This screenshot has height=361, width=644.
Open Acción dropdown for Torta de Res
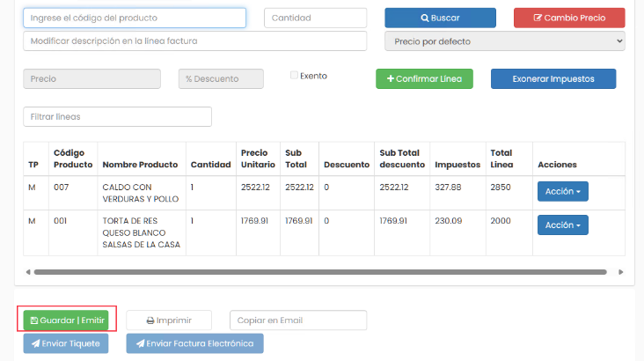click(x=562, y=225)
